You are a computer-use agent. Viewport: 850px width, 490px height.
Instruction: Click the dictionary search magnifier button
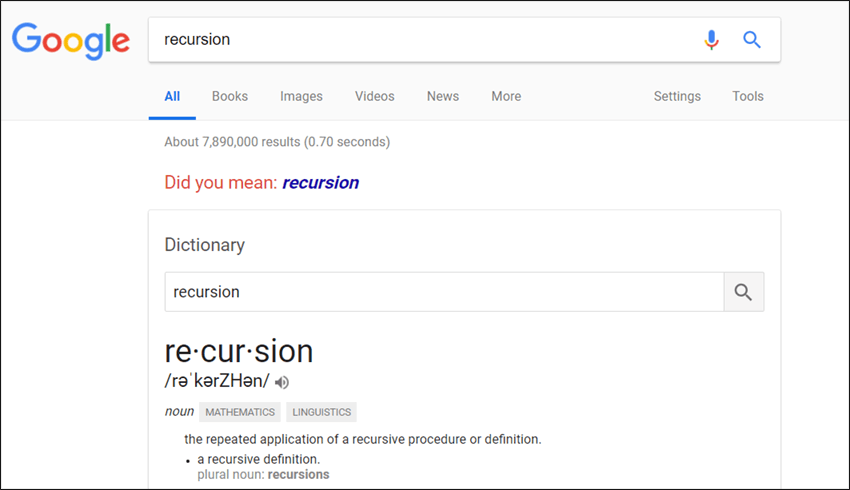[x=744, y=292]
